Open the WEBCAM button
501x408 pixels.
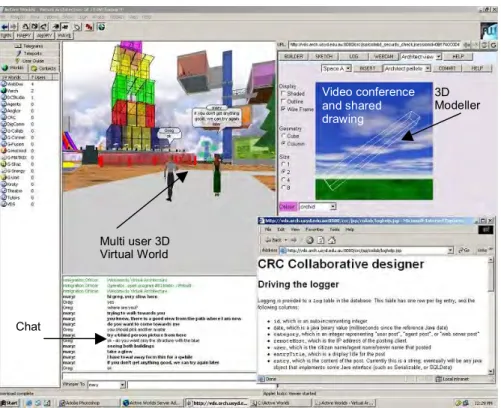pyautogui.click(x=383, y=57)
